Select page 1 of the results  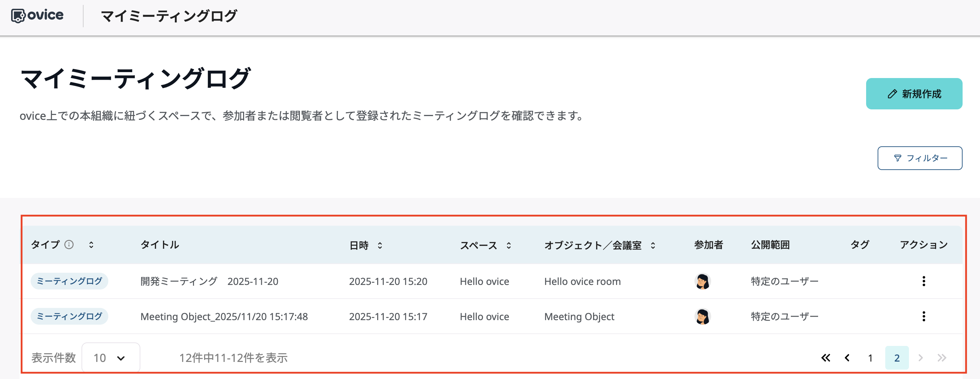pyautogui.click(x=870, y=358)
